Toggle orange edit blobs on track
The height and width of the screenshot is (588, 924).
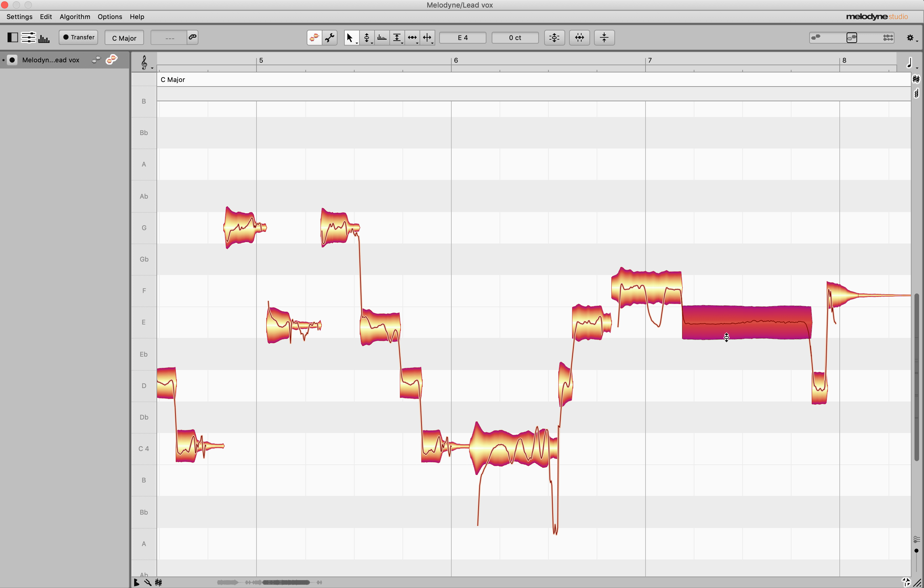coord(112,59)
